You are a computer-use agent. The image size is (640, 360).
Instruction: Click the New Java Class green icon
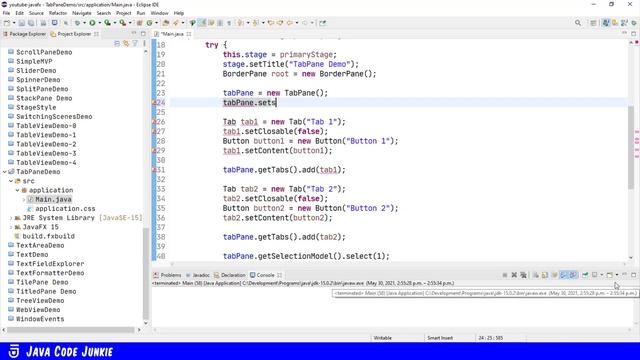pos(150,23)
